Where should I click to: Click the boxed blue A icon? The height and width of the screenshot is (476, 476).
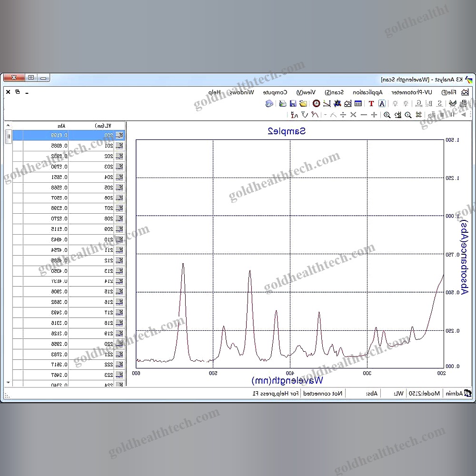click(x=382, y=103)
